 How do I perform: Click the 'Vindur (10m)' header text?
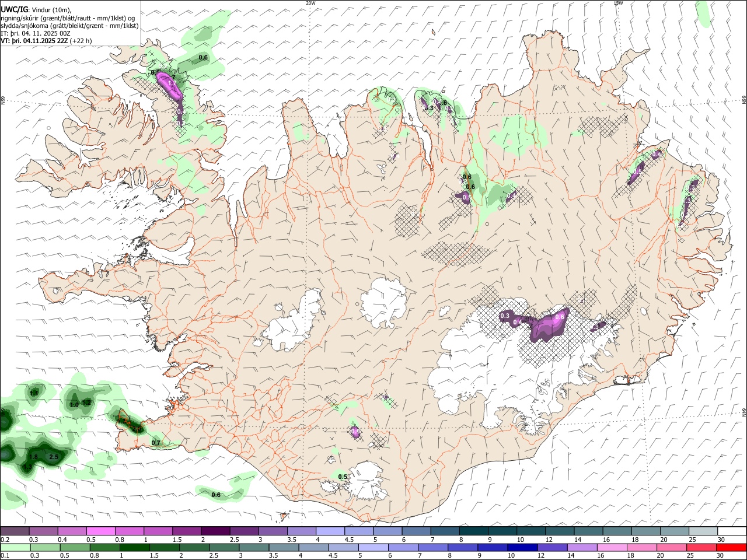51,10
